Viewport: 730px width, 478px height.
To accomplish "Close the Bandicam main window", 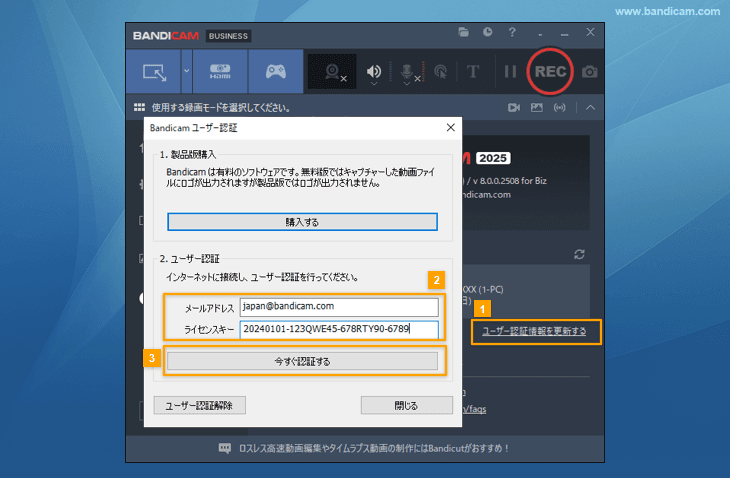I will click(590, 32).
